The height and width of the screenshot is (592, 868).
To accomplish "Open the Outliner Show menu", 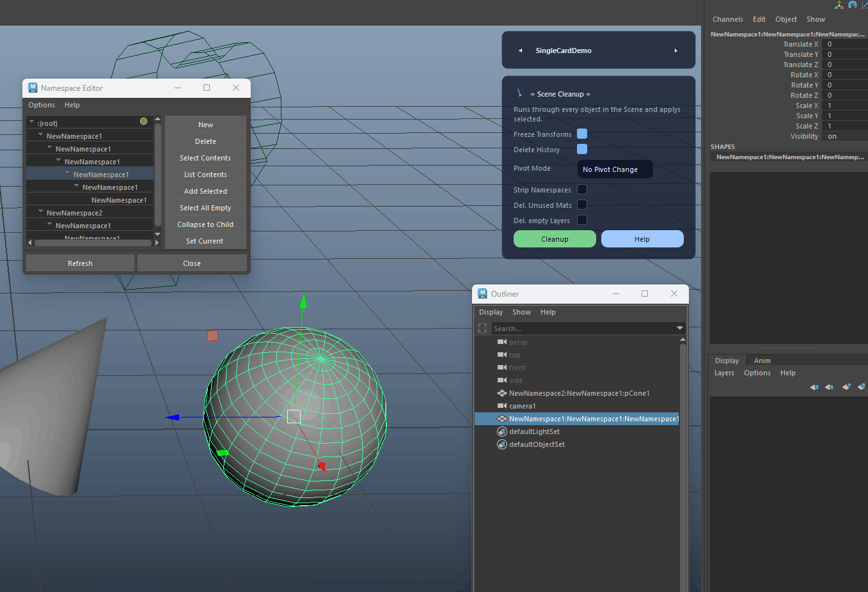I will (x=521, y=312).
